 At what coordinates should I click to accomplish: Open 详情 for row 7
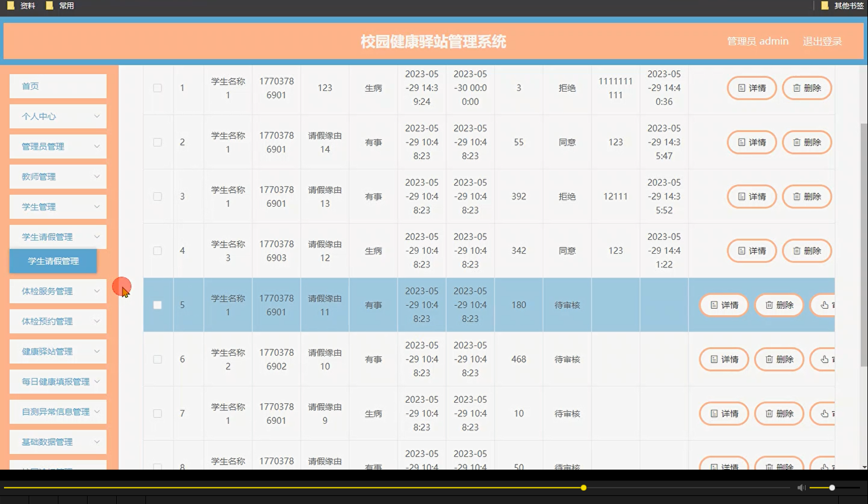pyautogui.click(x=724, y=414)
